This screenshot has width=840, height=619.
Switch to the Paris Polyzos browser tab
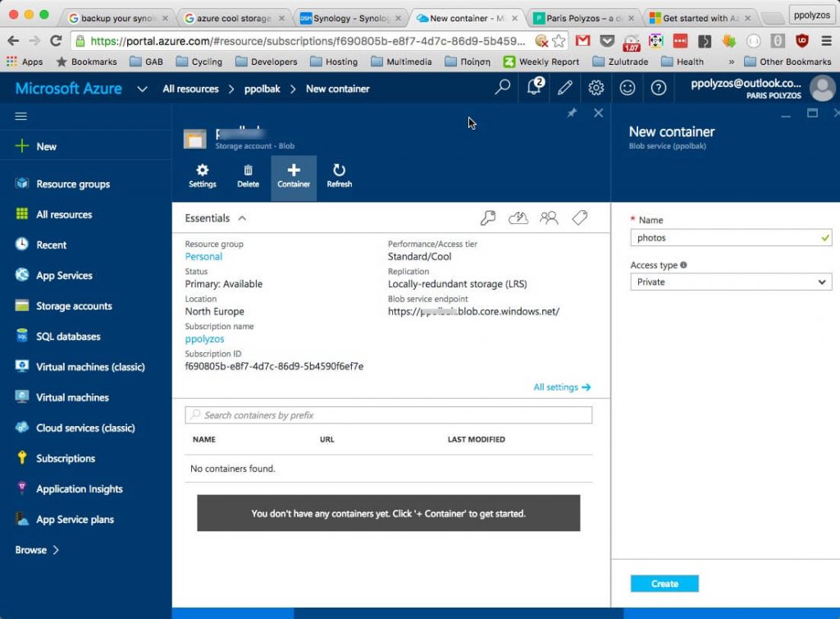pyautogui.click(x=582, y=18)
